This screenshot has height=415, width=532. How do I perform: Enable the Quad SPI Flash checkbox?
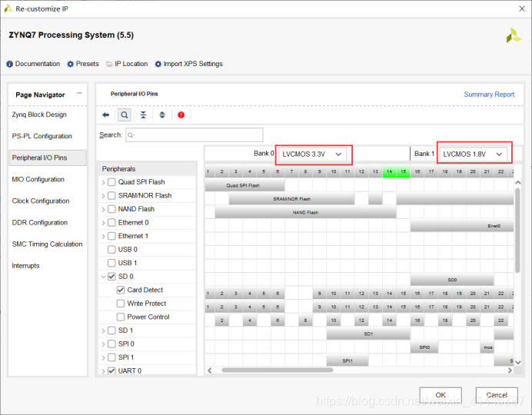(111, 182)
